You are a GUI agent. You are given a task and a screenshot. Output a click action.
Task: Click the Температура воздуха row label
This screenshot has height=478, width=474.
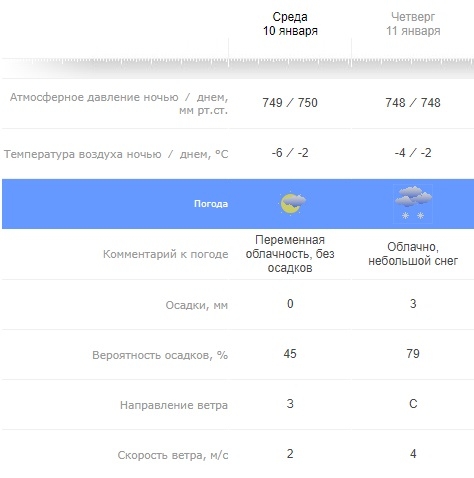[116, 154]
